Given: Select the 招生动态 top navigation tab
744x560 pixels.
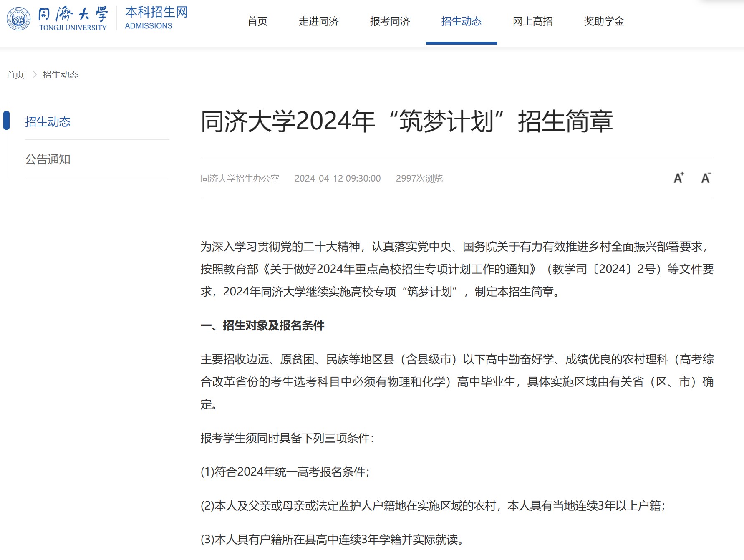Looking at the screenshot, I should click(x=462, y=21).
